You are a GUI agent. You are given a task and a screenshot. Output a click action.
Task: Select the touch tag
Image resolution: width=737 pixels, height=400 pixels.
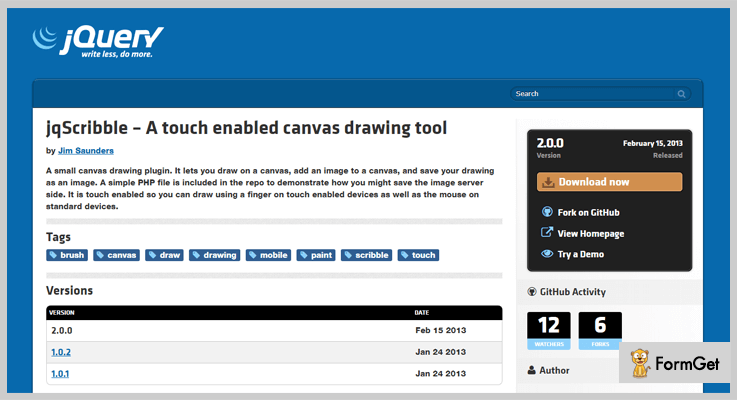(x=418, y=255)
